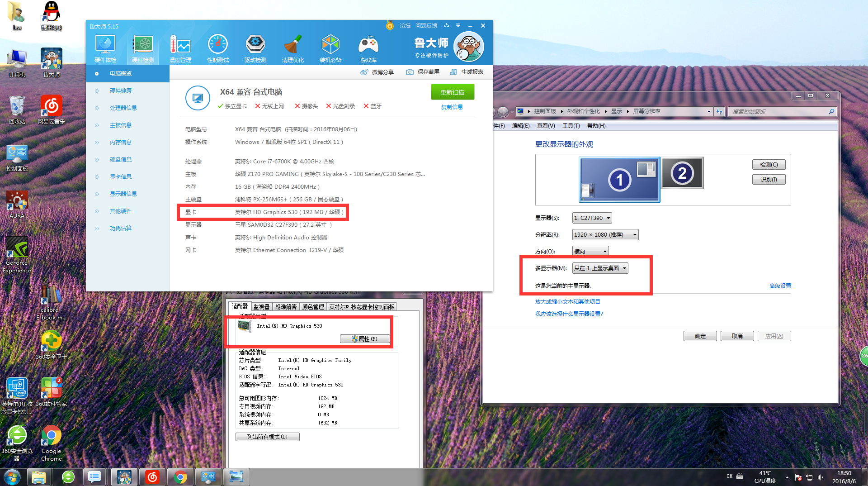This screenshot has width=868, height=486.
Task: Click 保存截屏 save screenshot
Action: click(423, 72)
